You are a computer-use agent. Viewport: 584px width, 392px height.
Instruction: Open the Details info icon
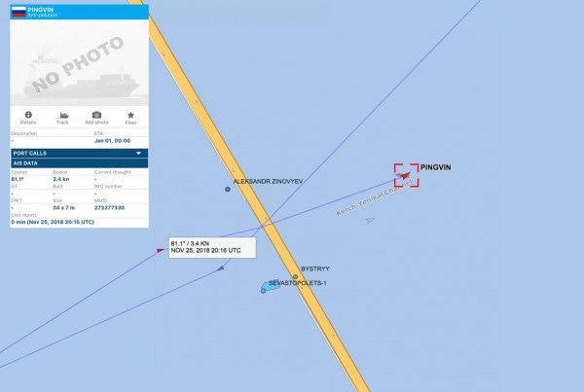[28, 115]
